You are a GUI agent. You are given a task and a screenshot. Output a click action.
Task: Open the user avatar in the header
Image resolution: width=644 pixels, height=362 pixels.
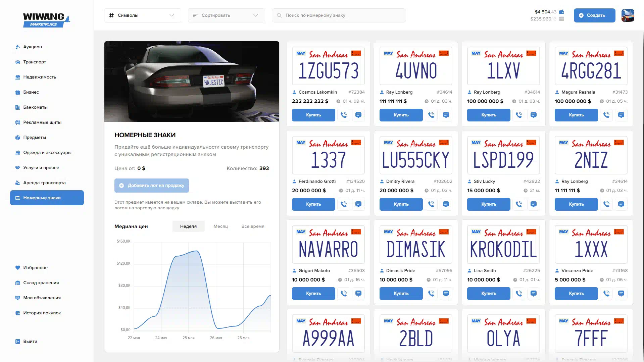628,15
